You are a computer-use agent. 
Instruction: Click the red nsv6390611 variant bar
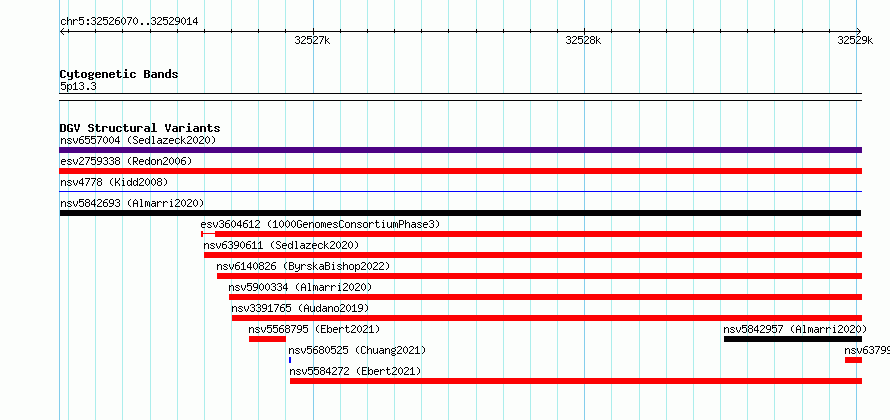pos(533,255)
